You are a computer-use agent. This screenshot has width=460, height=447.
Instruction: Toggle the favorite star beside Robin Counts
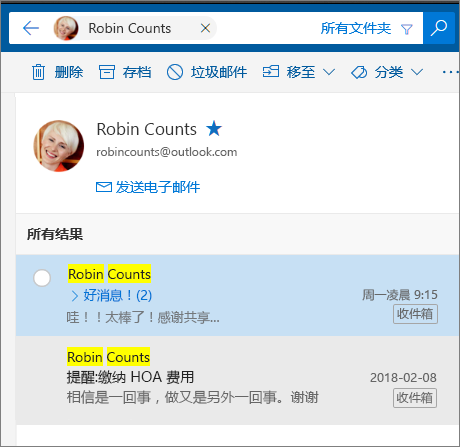coord(214,129)
